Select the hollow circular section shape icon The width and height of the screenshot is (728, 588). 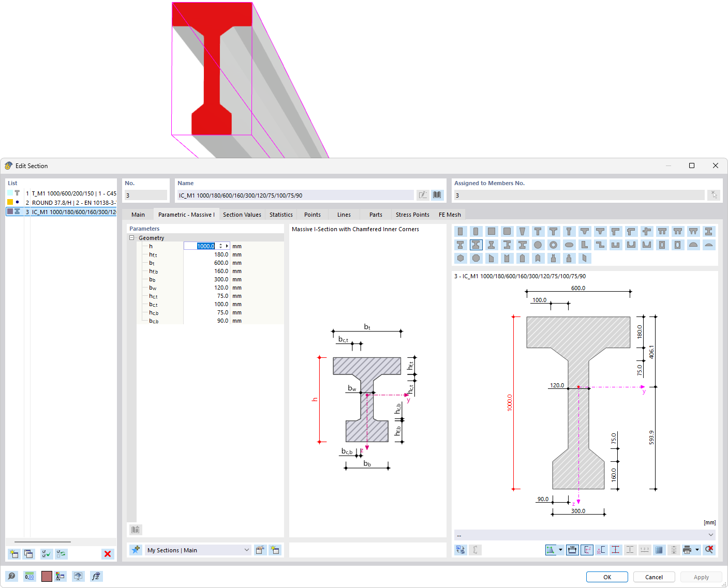(x=553, y=245)
